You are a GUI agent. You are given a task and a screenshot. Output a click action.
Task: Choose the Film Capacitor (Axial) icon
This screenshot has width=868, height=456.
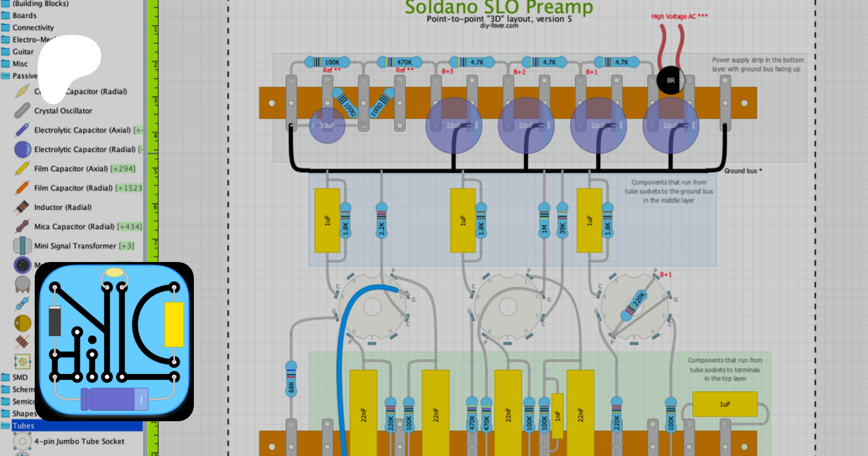tap(22, 169)
